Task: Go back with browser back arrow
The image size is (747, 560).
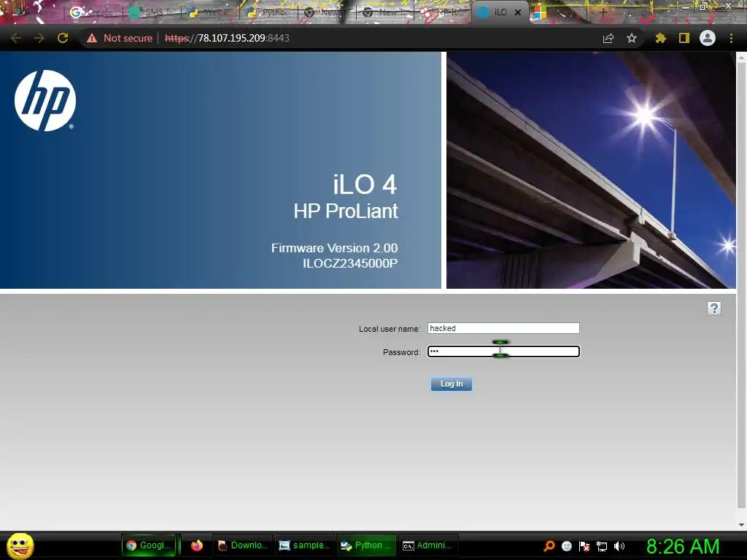Action: (x=16, y=38)
